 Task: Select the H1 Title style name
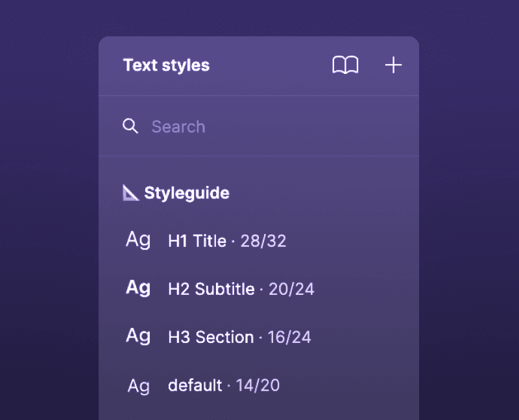click(197, 241)
